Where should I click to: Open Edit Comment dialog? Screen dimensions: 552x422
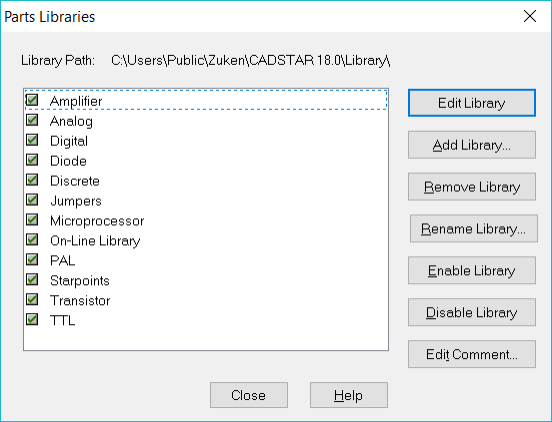(x=472, y=354)
